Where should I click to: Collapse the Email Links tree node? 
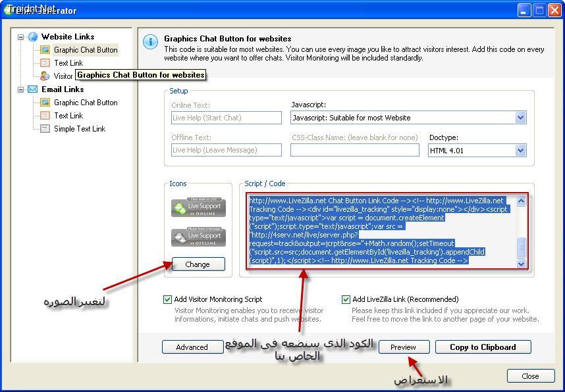(x=21, y=89)
